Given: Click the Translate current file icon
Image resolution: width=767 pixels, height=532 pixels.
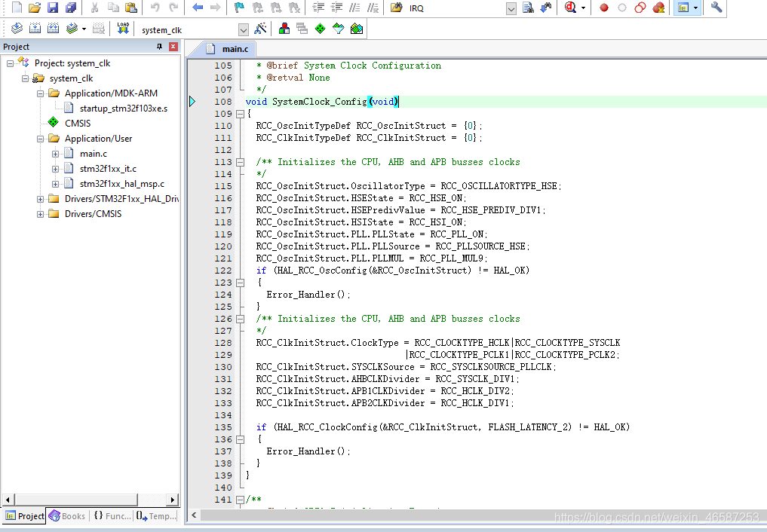Looking at the screenshot, I should pos(17,29).
